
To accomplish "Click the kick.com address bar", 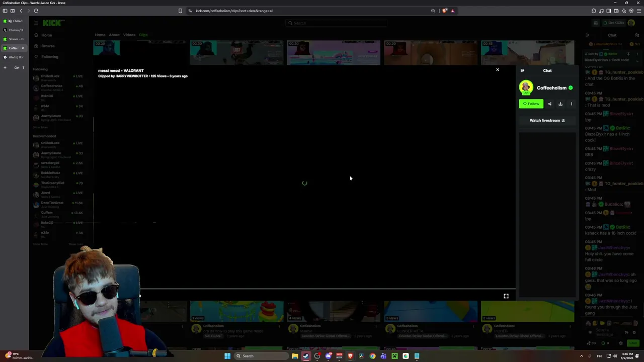I will click(x=307, y=11).
